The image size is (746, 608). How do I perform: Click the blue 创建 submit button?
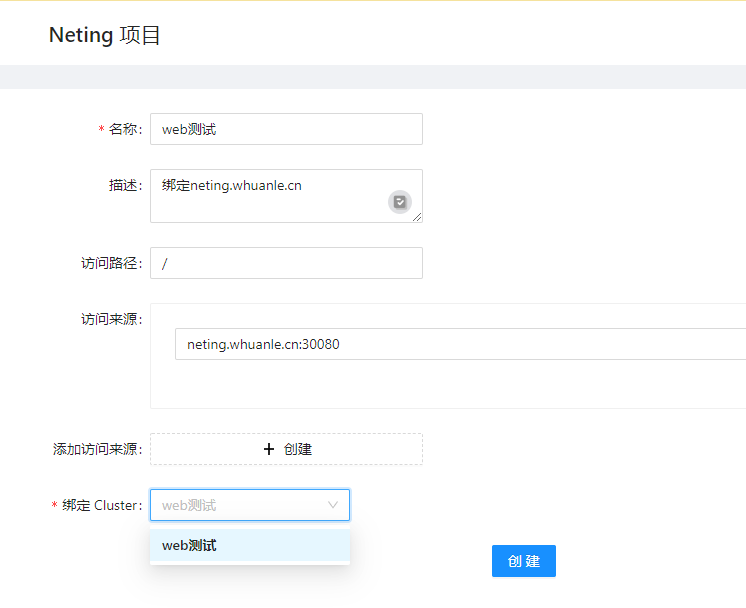click(523, 561)
